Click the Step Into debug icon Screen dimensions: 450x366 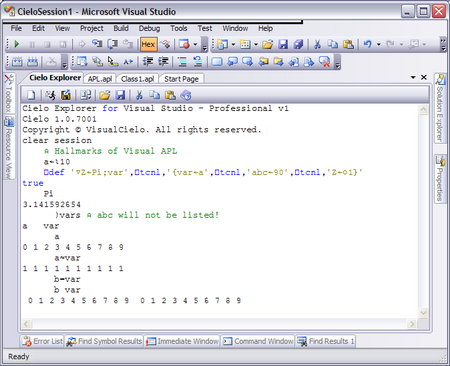97,44
